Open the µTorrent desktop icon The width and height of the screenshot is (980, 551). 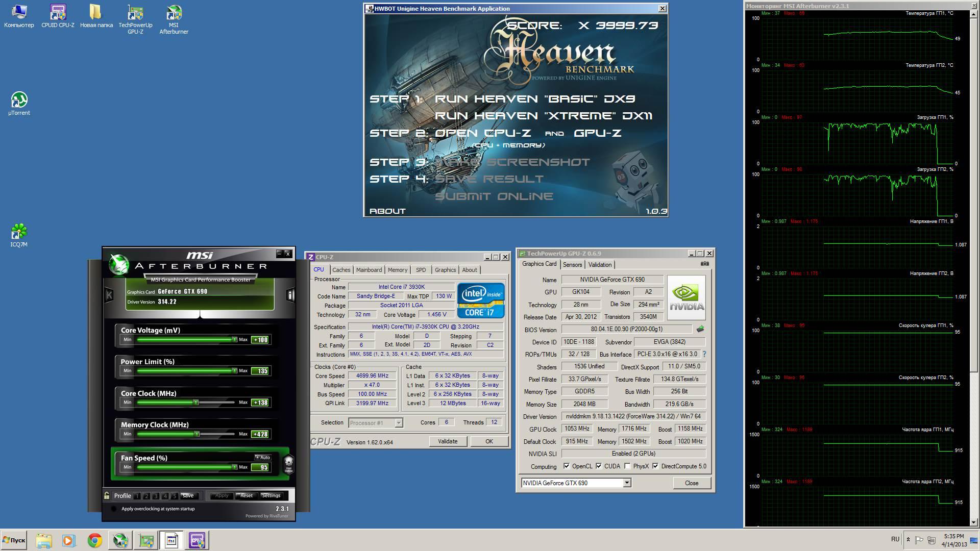(x=19, y=104)
